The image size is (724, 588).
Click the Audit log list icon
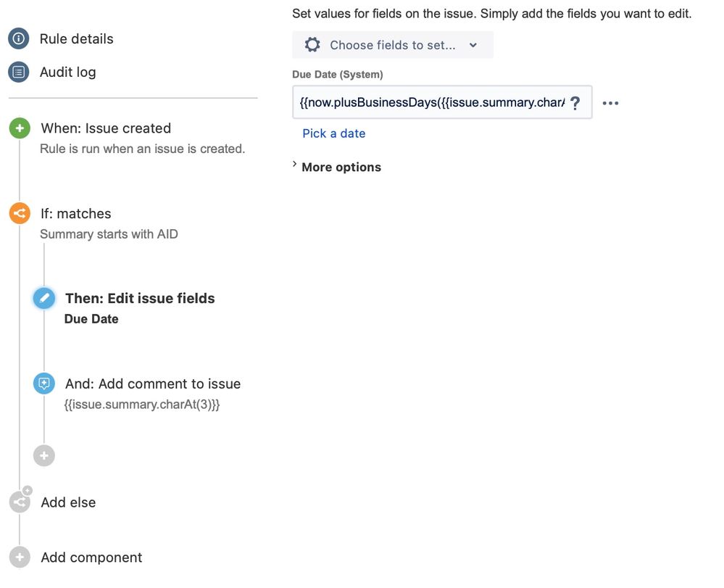[x=18, y=72]
